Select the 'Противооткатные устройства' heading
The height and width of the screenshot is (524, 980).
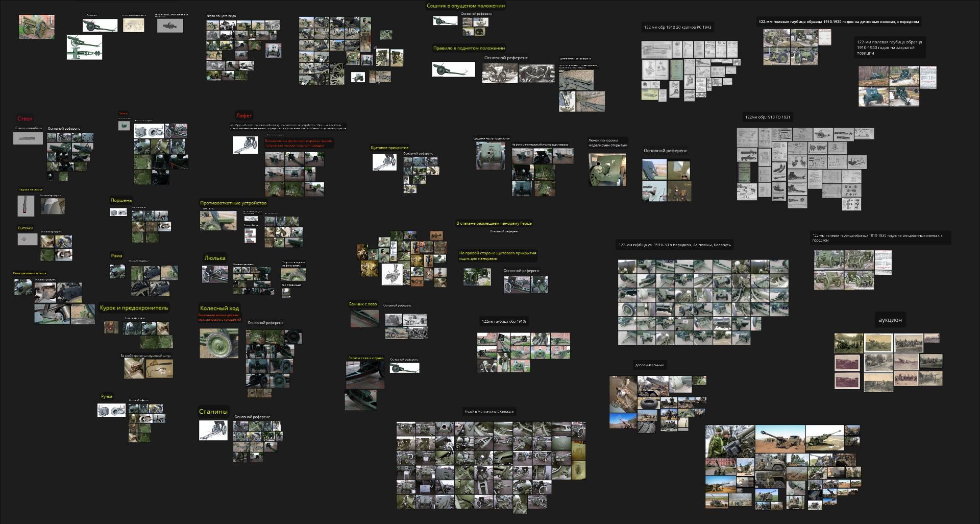click(233, 203)
